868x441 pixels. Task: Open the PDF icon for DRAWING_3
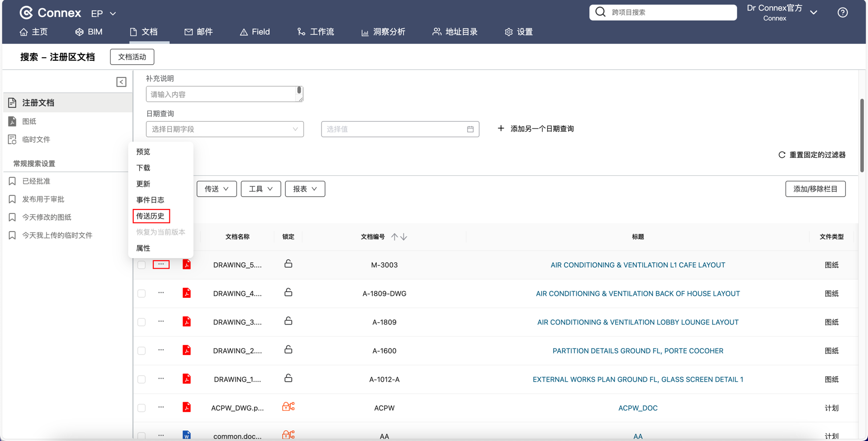click(187, 321)
